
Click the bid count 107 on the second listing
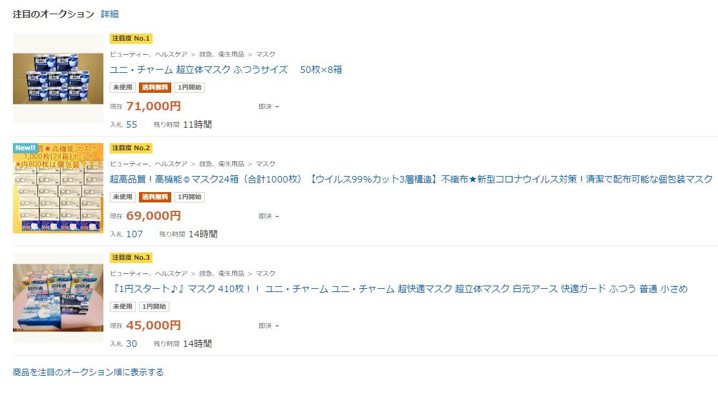[134, 234]
